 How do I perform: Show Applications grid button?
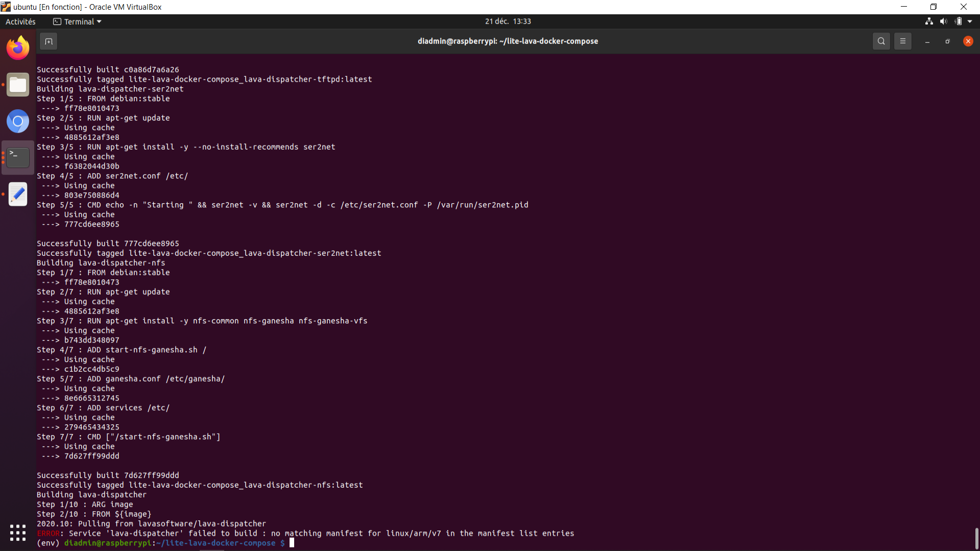(18, 533)
